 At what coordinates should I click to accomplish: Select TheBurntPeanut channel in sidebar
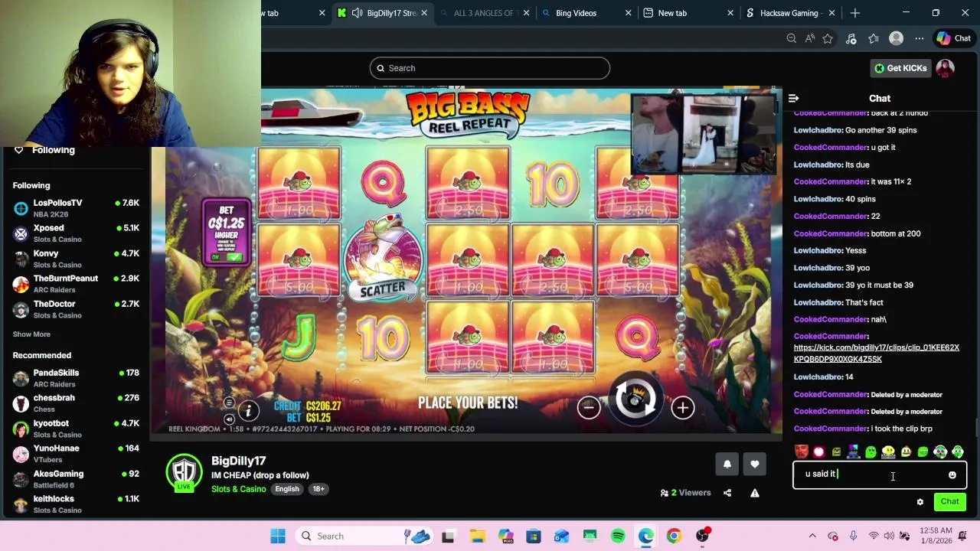pos(76,284)
